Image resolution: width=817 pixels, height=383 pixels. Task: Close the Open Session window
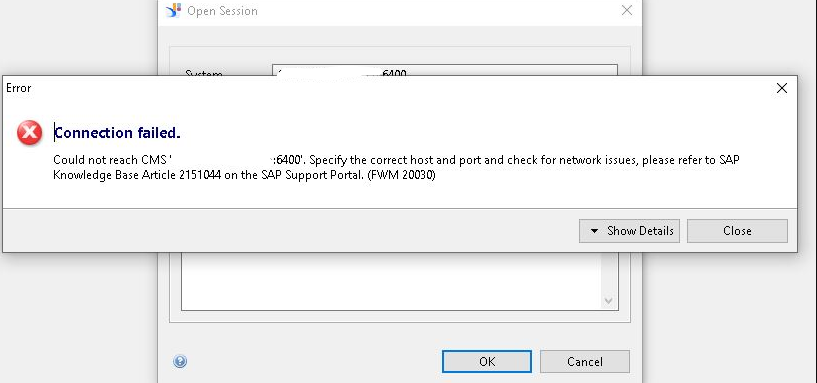627,10
